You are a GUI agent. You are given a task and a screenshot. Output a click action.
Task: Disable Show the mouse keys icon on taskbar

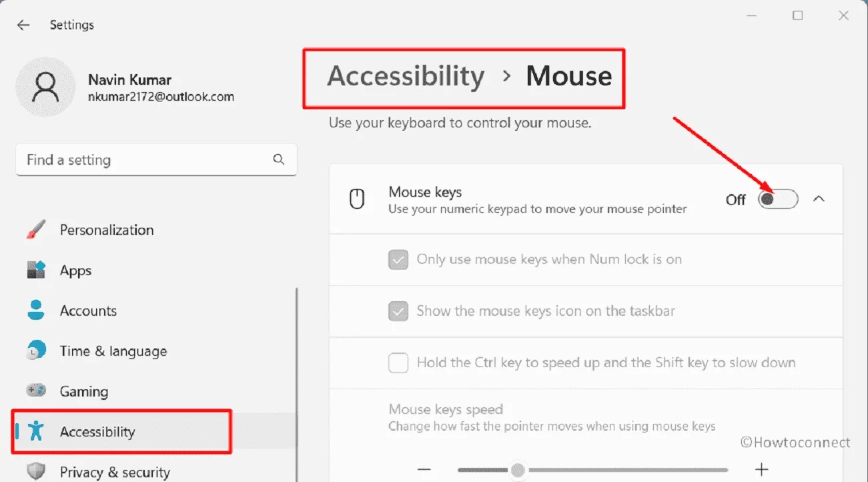click(398, 311)
